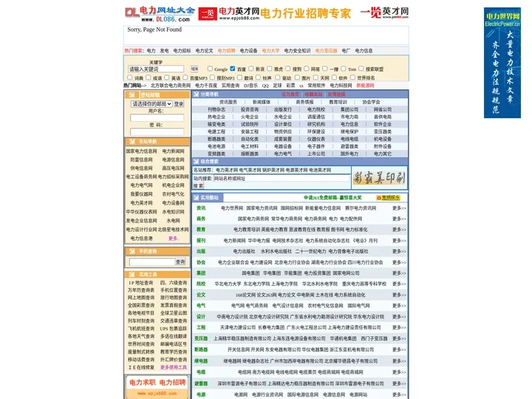Viewport: 532px width, 399px height.
Task: Open the 一览英才网 logo at the header's right
Action: pyautogui.click(x=384, y=13)
